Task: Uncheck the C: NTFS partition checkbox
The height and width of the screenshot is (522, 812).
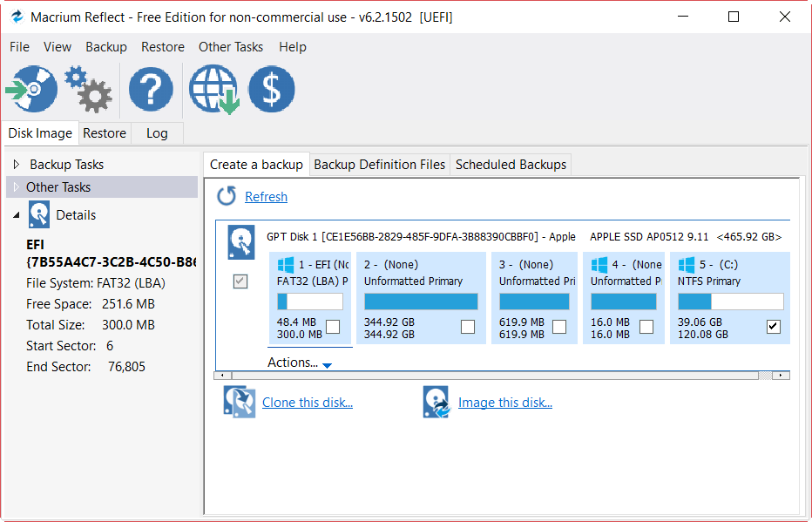Action: tap(773, 327)
